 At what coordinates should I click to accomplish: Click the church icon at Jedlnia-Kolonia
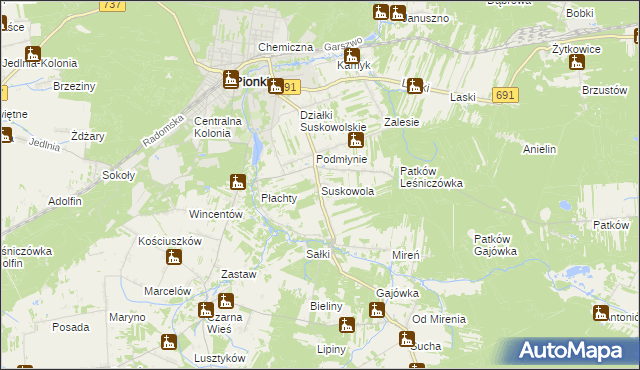33,53
